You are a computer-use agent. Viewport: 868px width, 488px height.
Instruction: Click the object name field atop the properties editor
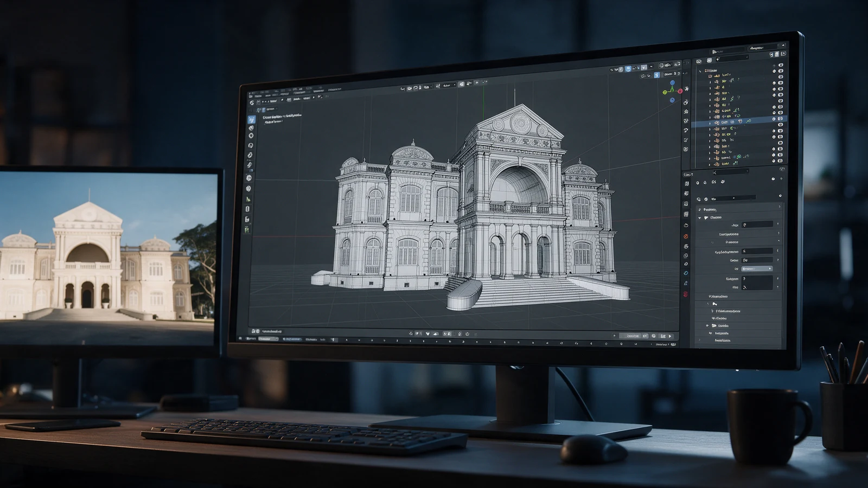click(732, 199)
